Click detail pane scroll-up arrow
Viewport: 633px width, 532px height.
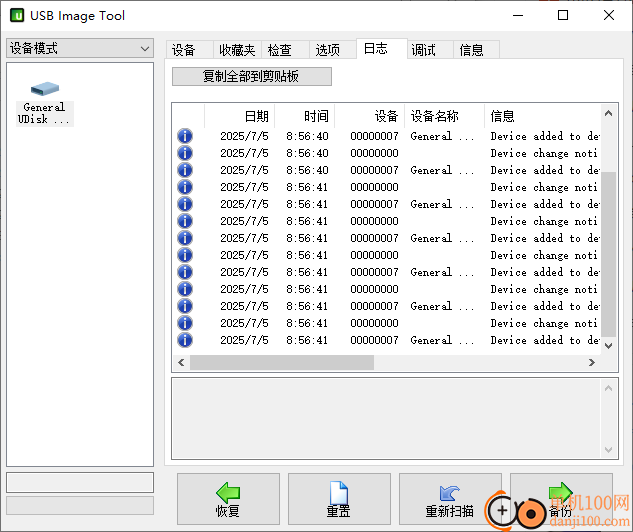(x=609, y=388)
